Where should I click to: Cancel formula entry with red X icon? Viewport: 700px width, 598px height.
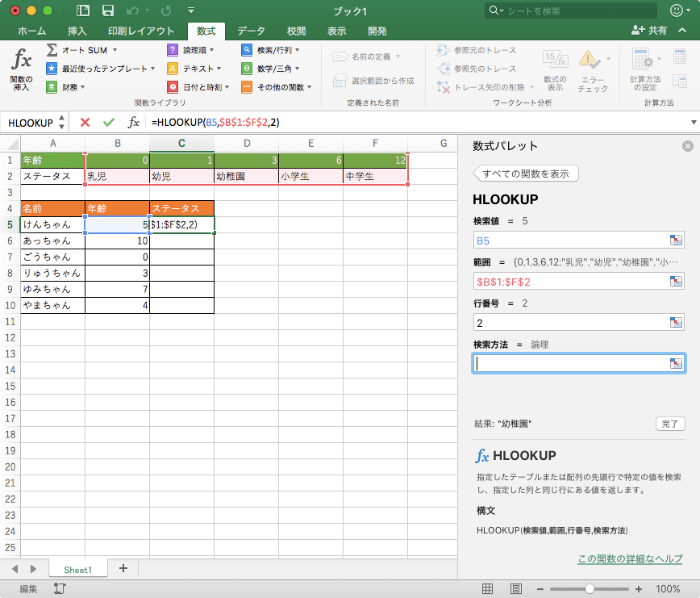(85, 123)
